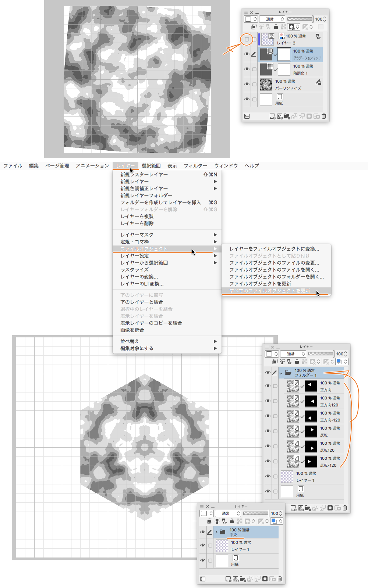Screen dimensions: 368x588
Task: Click create layer mask icon in 中央 panel
Action: [x=265, y=579]
